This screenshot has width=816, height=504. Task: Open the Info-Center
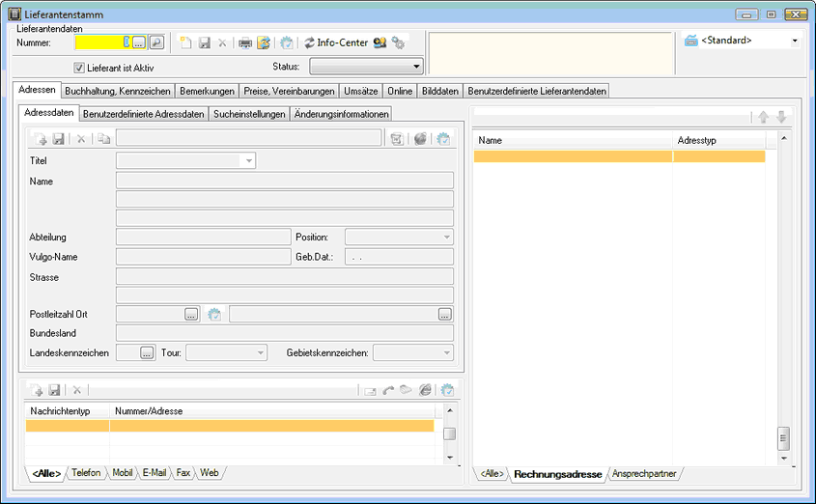pos(336,42)
